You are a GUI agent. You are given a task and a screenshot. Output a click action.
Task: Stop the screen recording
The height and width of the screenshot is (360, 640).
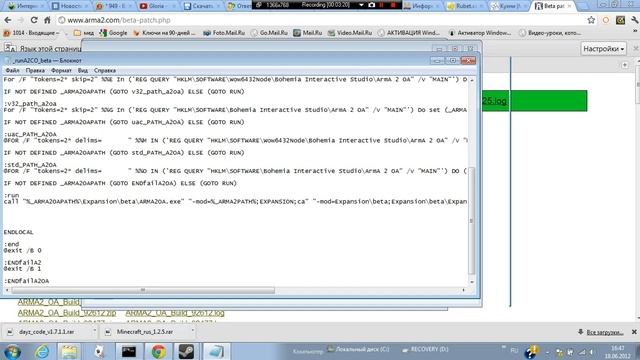(x=393, y=5)
